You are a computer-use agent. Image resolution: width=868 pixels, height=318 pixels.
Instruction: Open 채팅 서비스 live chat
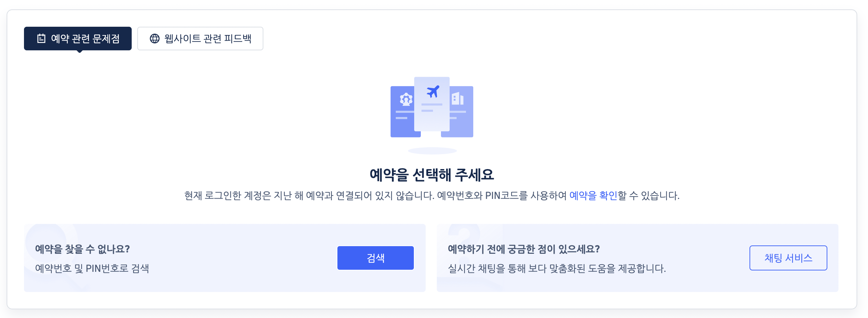[788, 258]
